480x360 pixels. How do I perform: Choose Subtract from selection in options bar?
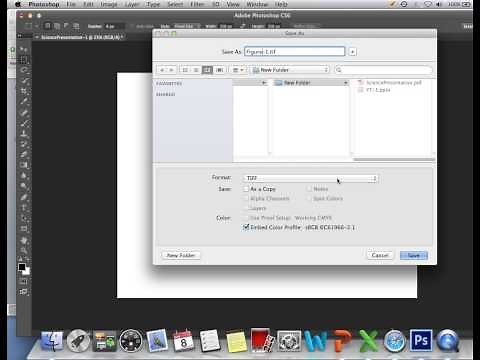[x=66, y=26]
